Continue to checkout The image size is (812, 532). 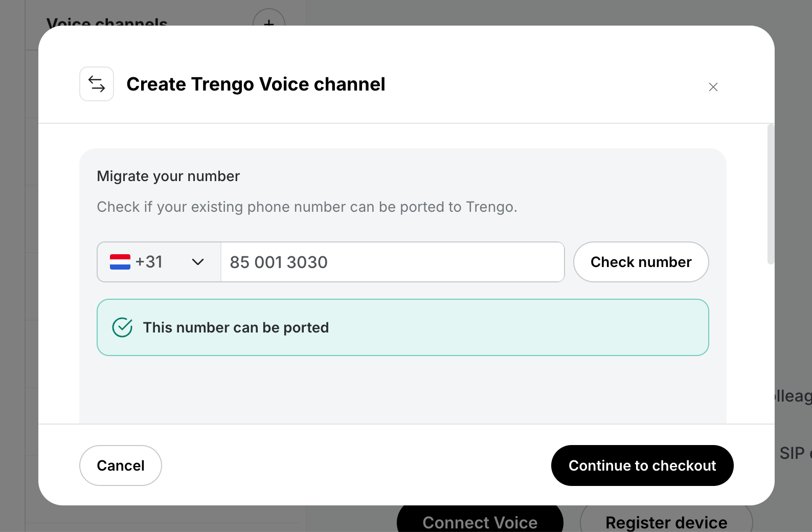click(x=642, y=465)
